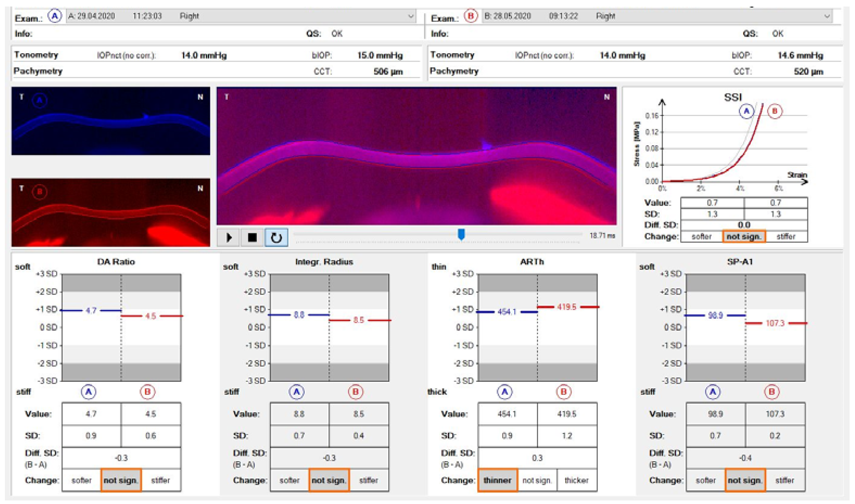Click the blue Exam A circle icon
The width and height of the screenshot is (855, 504).
pos(54,16)
